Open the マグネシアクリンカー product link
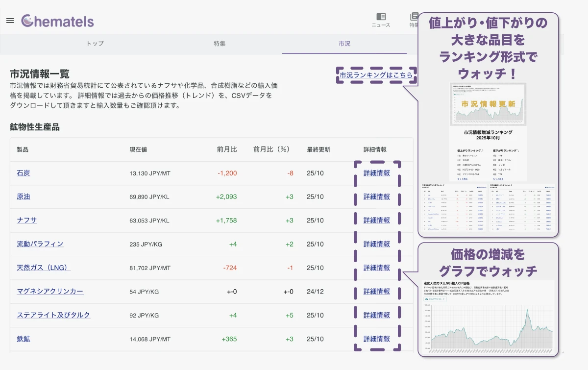This screenshot has width=588, height=370. (x=49, y=291)
